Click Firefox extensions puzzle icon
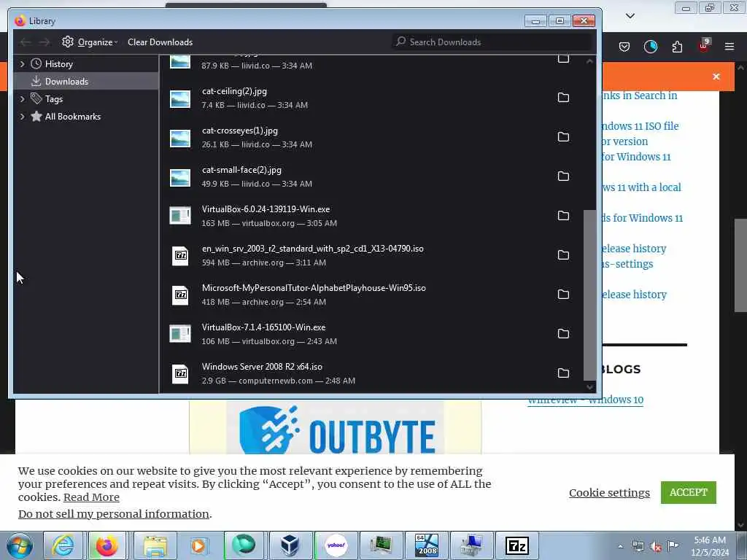Screen dimensions: 747x560 click(x=677, y=47)
